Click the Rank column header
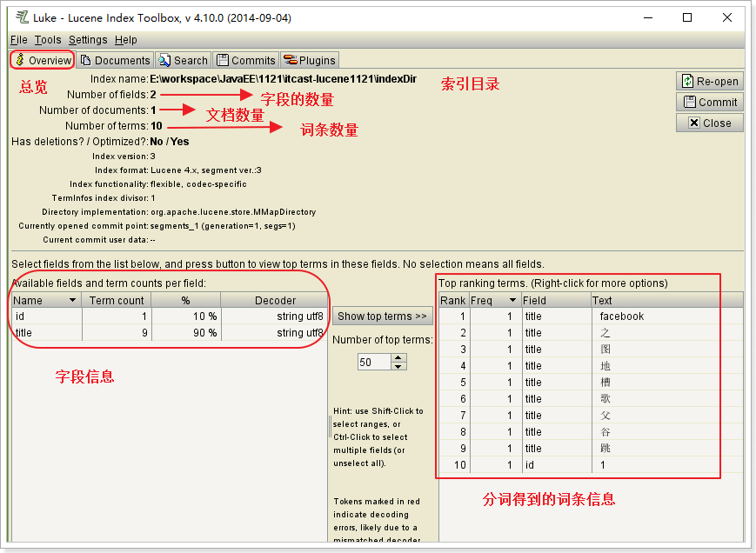Image resolution: width=756 pixels, height=553 pixels. pyautogui.click(x=452, y=300)
